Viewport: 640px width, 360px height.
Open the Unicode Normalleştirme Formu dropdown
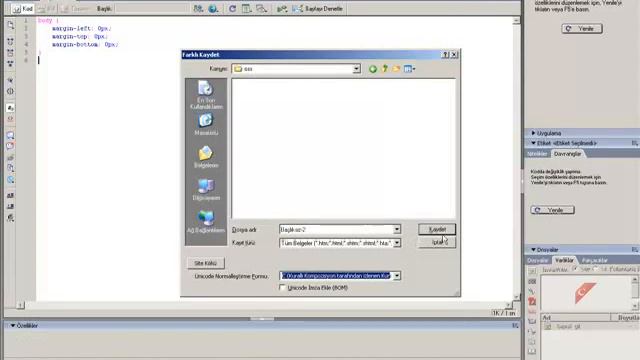396,276
